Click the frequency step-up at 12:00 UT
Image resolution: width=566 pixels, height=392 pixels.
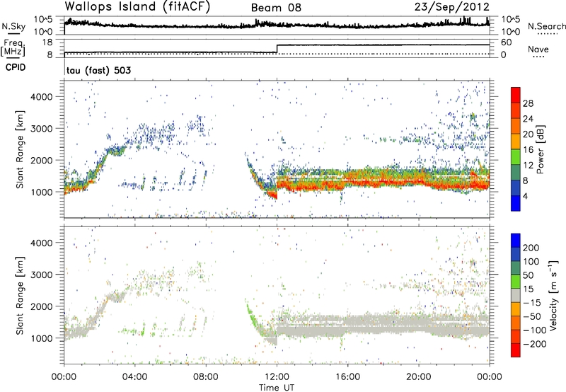(x=277, y=49)
